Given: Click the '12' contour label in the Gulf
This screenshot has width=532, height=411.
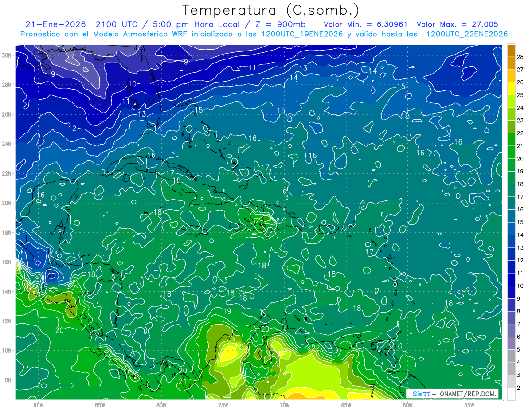Looking at the screenshot, I should pos(72,129).
